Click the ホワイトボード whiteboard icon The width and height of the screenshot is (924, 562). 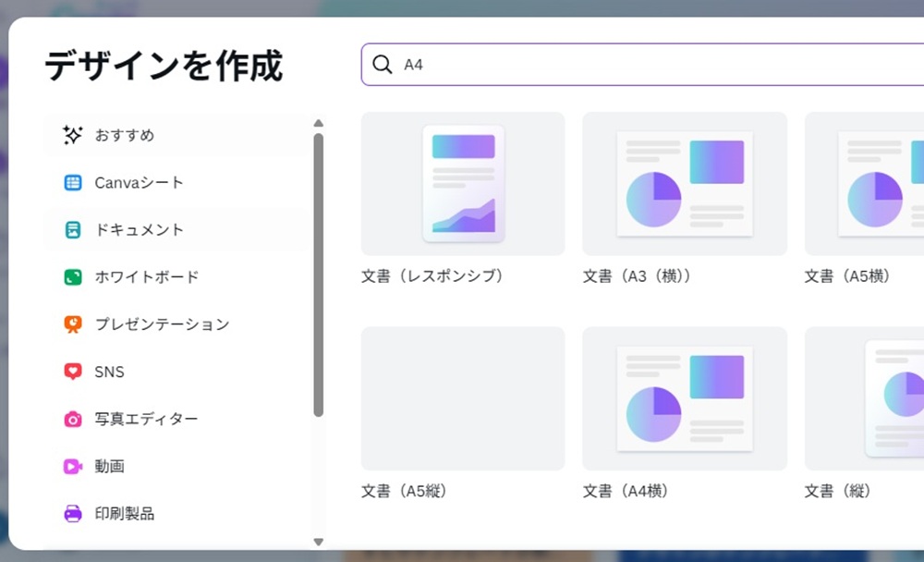pyautogui.click(x=73, y=277)
